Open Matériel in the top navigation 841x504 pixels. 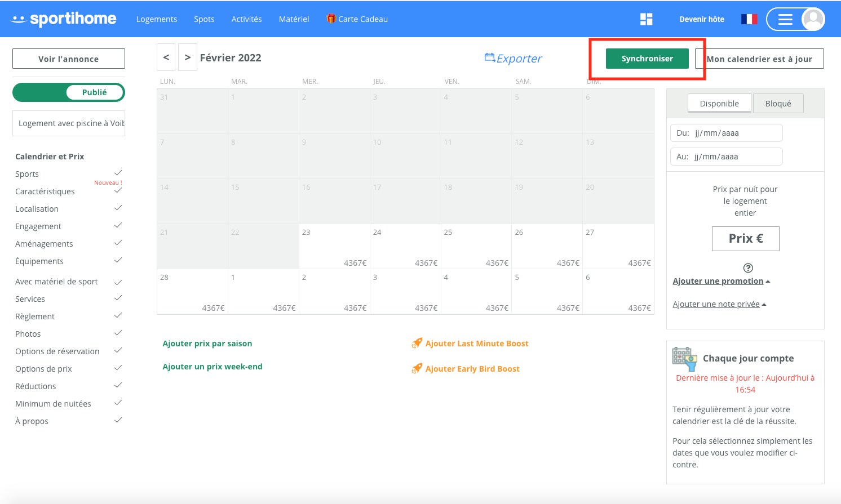click(294, 19)
